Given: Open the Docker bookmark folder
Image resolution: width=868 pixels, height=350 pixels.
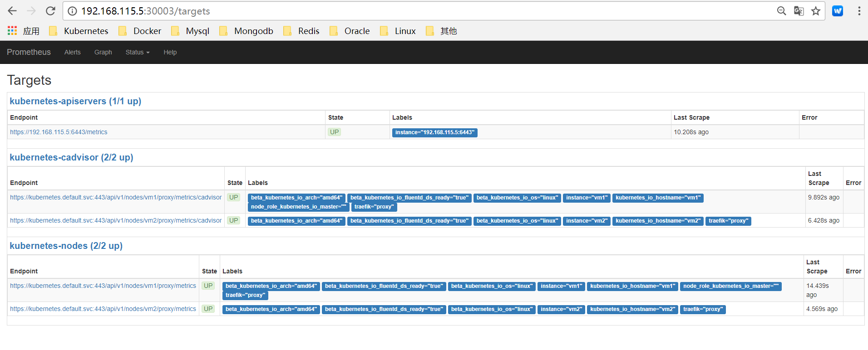Looking at the screenshot, I should (140, 31).
